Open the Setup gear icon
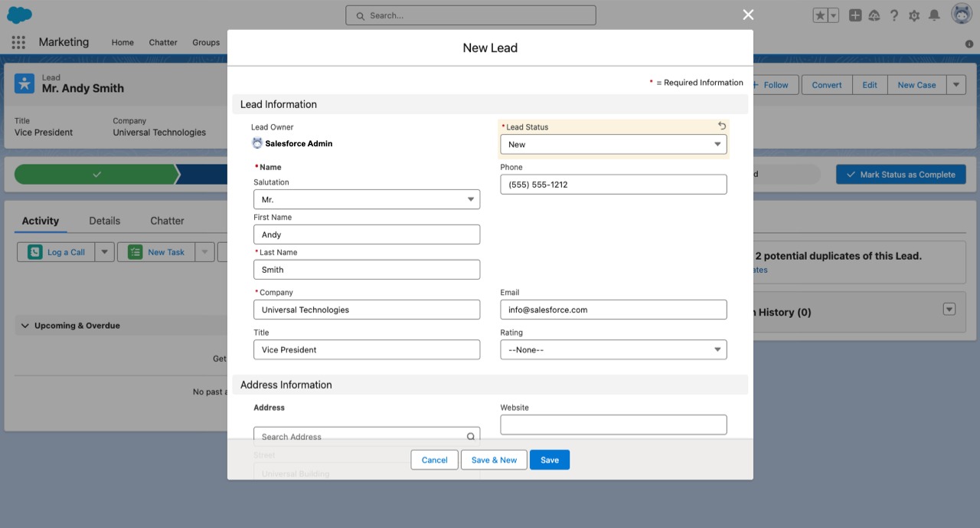 click(x=913, y=15)
